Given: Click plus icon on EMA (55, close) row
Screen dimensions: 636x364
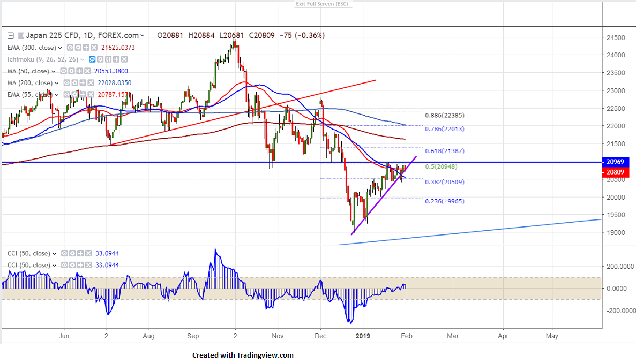Looking at the screenshot, I should (83, 94).
